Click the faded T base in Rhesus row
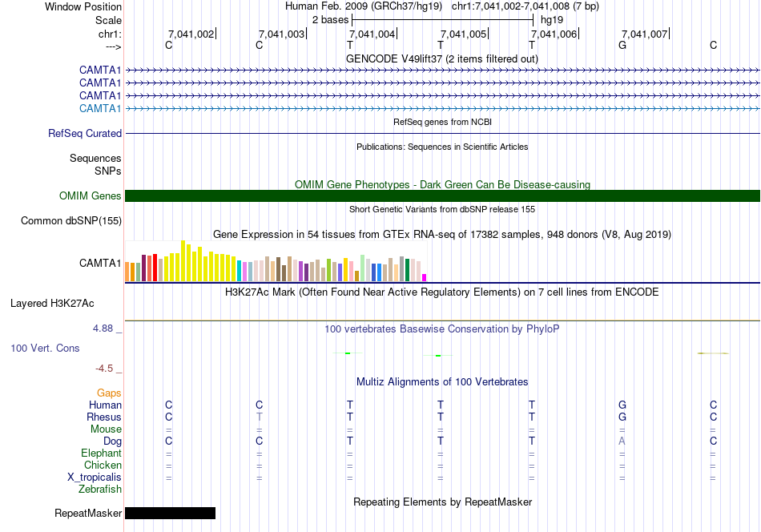The height and width of the screenshot is (532, 761). click(260, 417)
